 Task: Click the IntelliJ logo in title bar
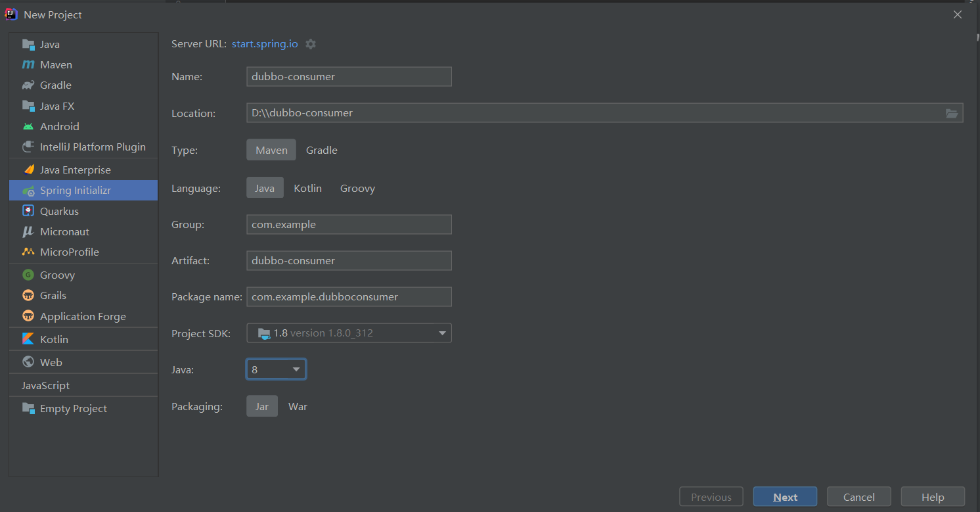pos(11,14)
